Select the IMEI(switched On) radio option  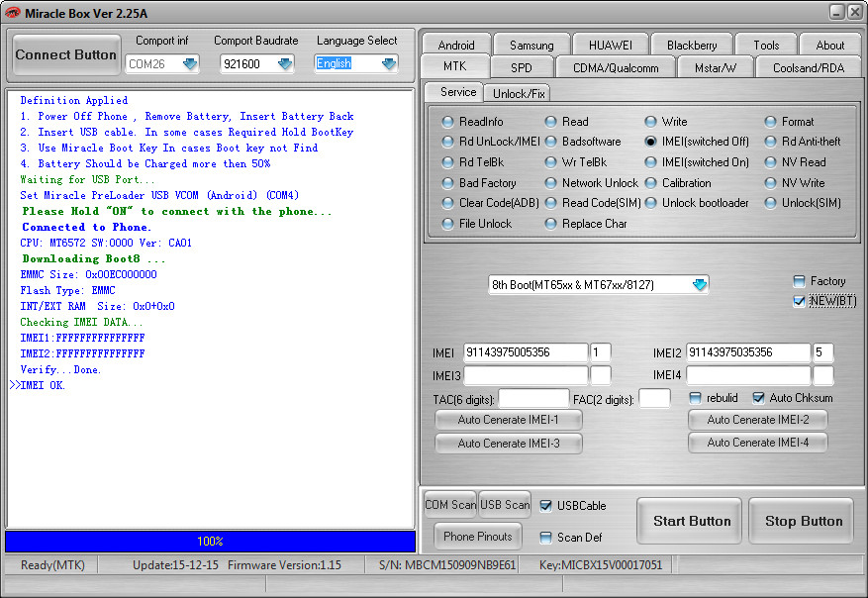[697, 162]
